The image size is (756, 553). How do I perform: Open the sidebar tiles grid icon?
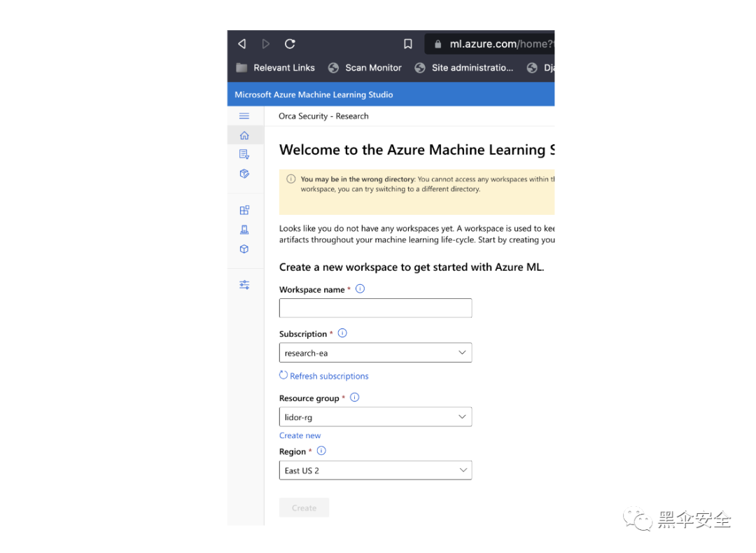pyautogui.click(x=244, y=210)
